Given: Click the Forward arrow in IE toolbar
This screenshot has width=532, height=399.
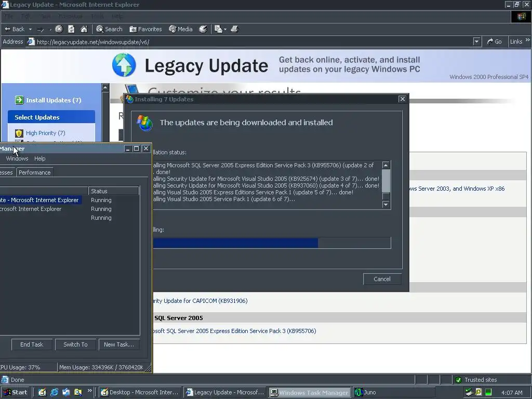Looking at the screenshot, I should pos(41,30).
